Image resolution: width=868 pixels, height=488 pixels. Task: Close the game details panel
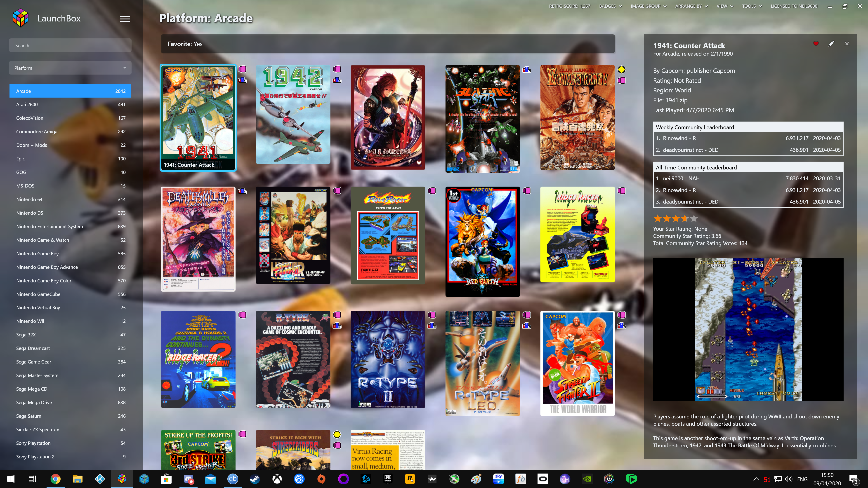coord(847,43)
